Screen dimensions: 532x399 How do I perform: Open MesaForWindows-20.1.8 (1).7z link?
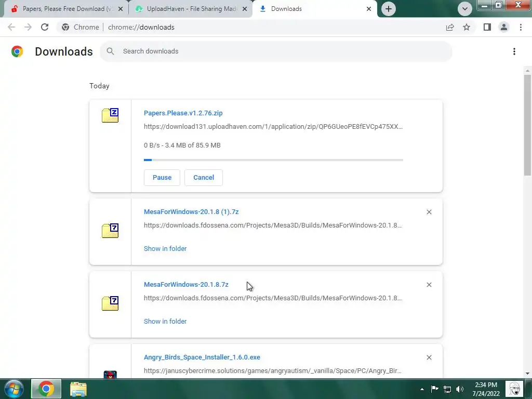pyautogui.click(x=191, y=212)
